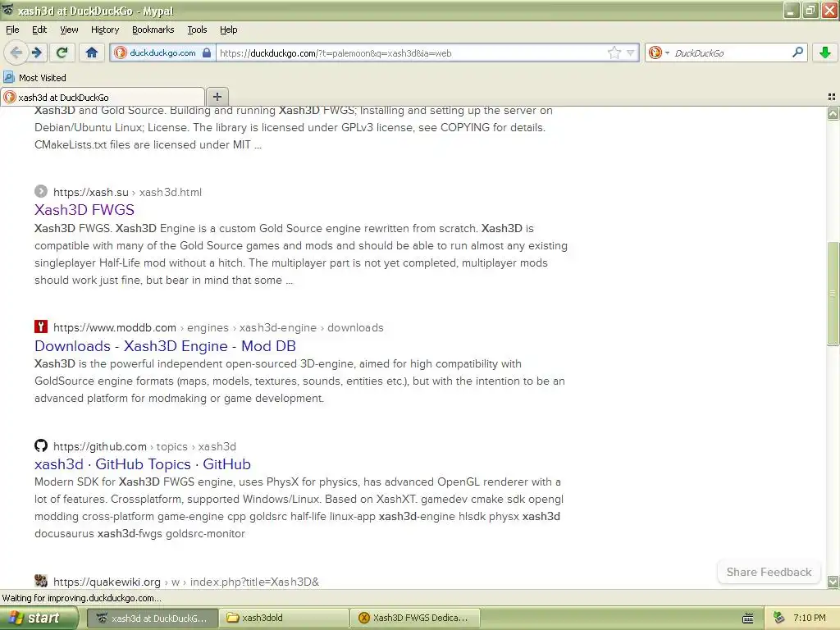This screenshot has width=840, height=630.
Task: Click the https://xash.su result URL
Action: (x=90, y=192)
